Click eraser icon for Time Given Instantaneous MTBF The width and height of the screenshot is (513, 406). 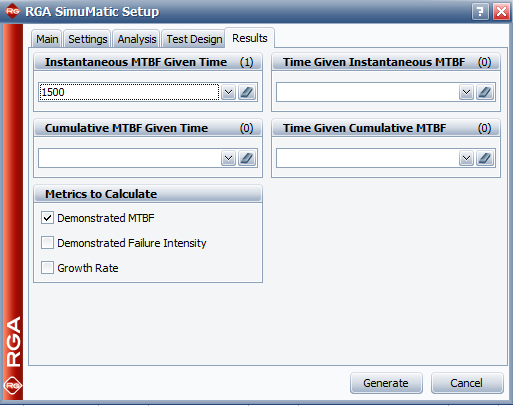tap(485, 92)
